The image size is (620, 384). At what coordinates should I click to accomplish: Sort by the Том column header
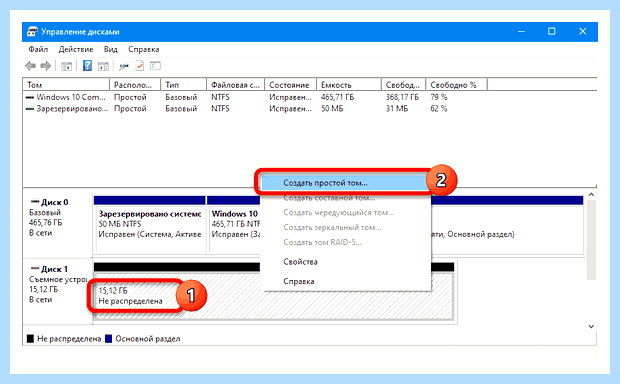[66, 85]
